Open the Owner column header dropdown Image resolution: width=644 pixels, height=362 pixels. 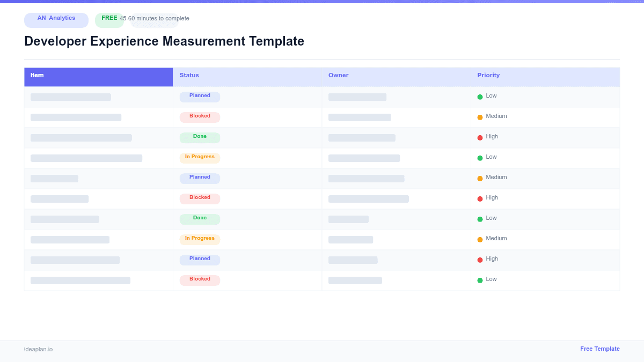coord(339,75)
